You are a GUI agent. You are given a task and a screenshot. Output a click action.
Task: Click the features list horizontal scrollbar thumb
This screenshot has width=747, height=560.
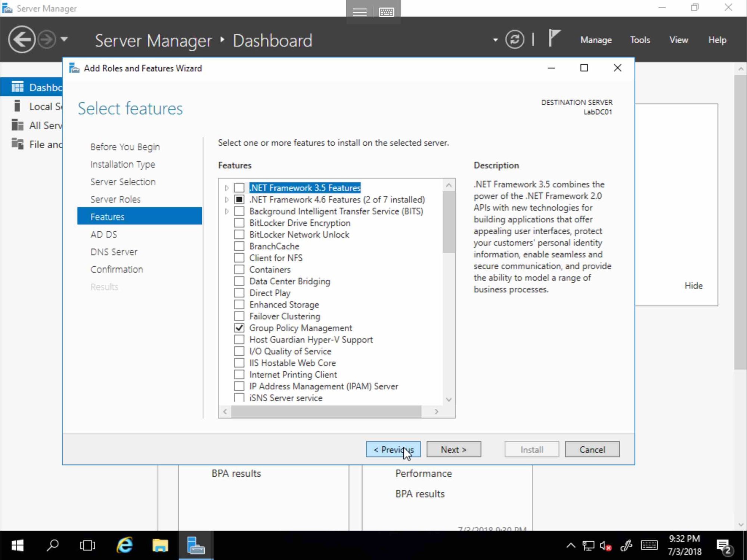tap(326, 411)
